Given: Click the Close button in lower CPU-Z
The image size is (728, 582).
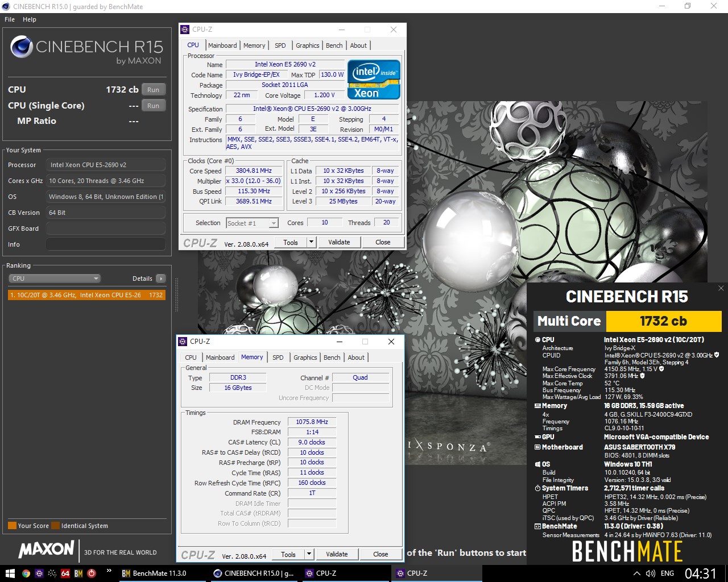Looking at the screenshot, I should pyautogui.click(x=380, y=554).
